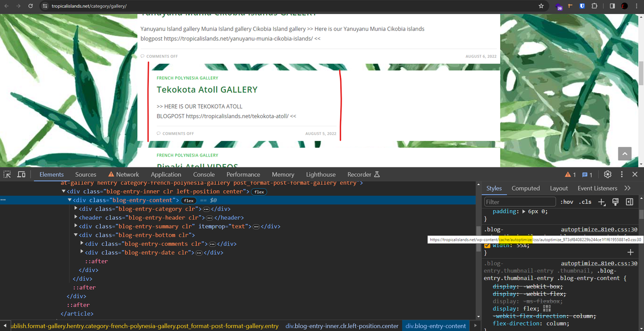Expand the padding shorthand triangle

point(524,212)
